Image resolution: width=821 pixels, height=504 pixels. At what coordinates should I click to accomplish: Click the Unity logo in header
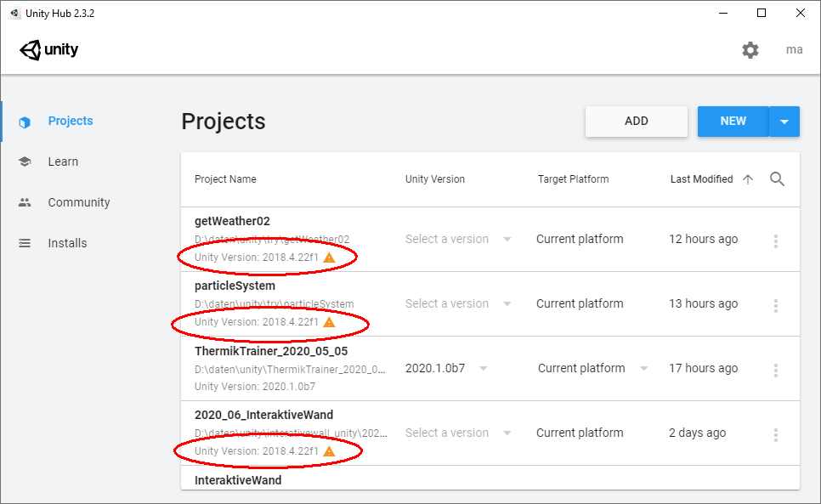(48, 50)
